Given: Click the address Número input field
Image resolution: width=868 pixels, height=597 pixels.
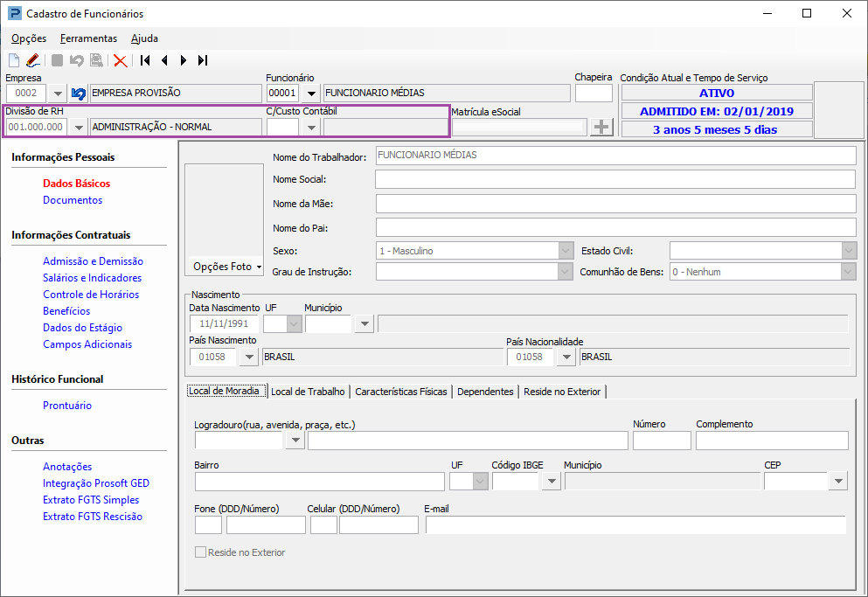Looking at the screenshot, I should click(662, 441).
